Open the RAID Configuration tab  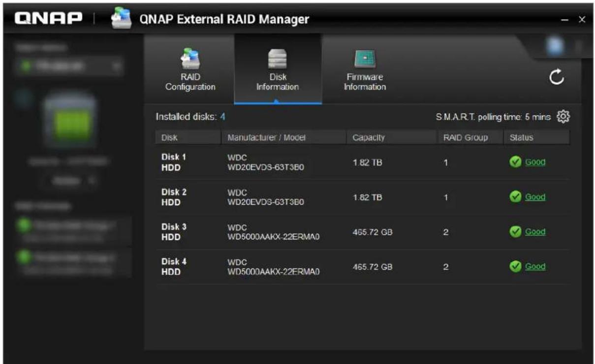(x=190, y=69)
